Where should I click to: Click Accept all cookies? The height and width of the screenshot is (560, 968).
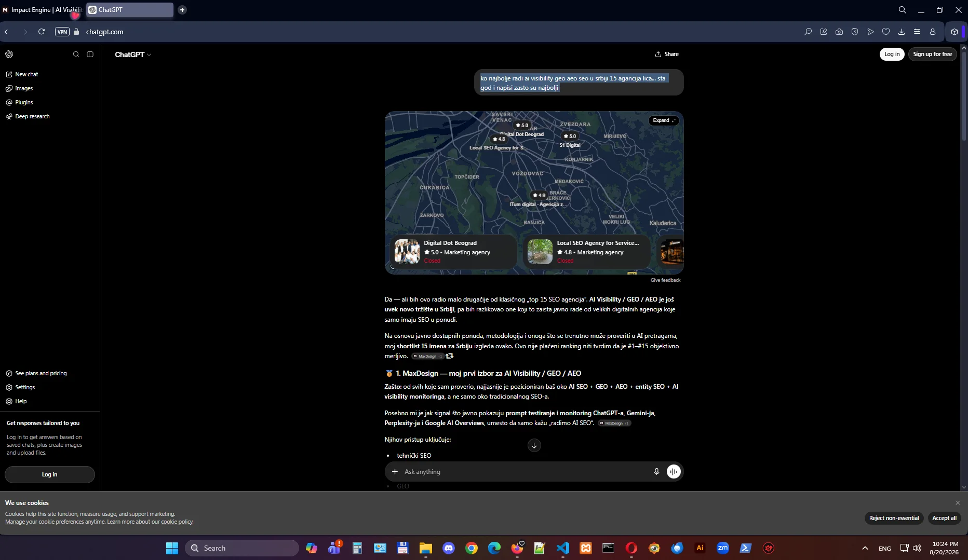point(944,518)
